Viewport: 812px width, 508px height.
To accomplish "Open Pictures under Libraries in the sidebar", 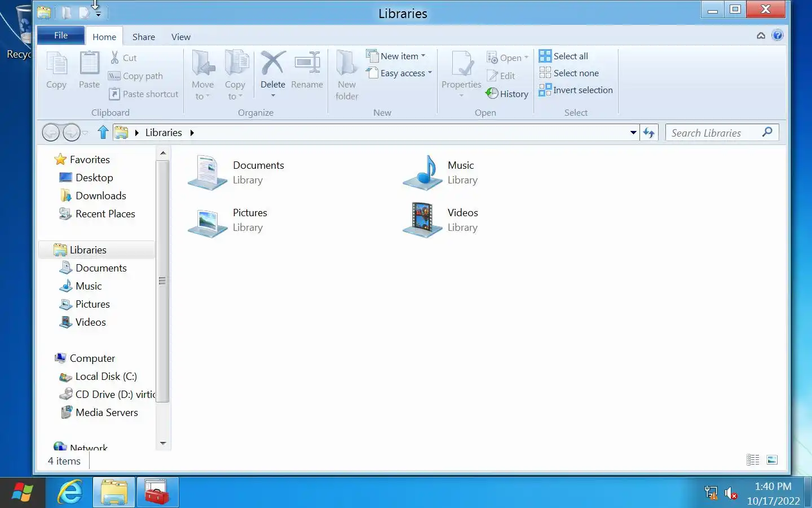I will tap(85, 304).
